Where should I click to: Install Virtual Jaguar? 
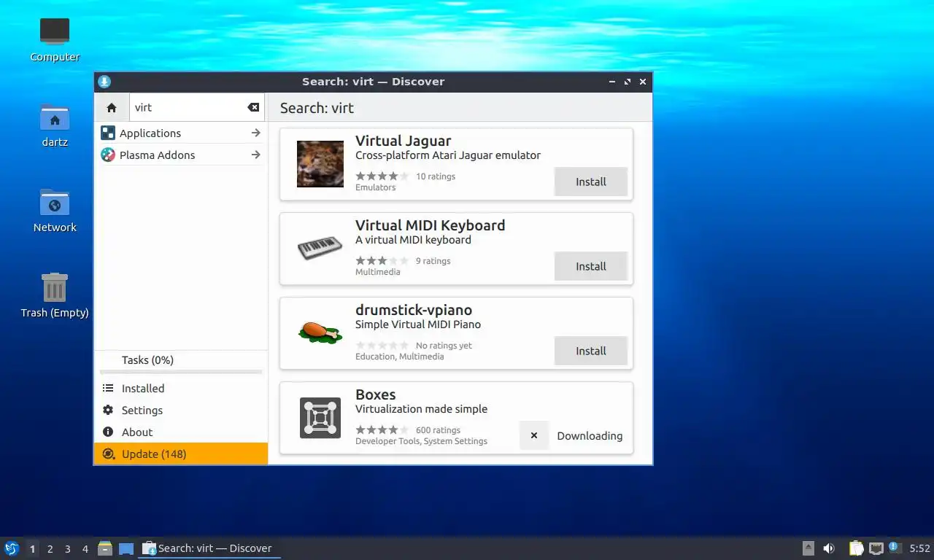coord(591,182)
